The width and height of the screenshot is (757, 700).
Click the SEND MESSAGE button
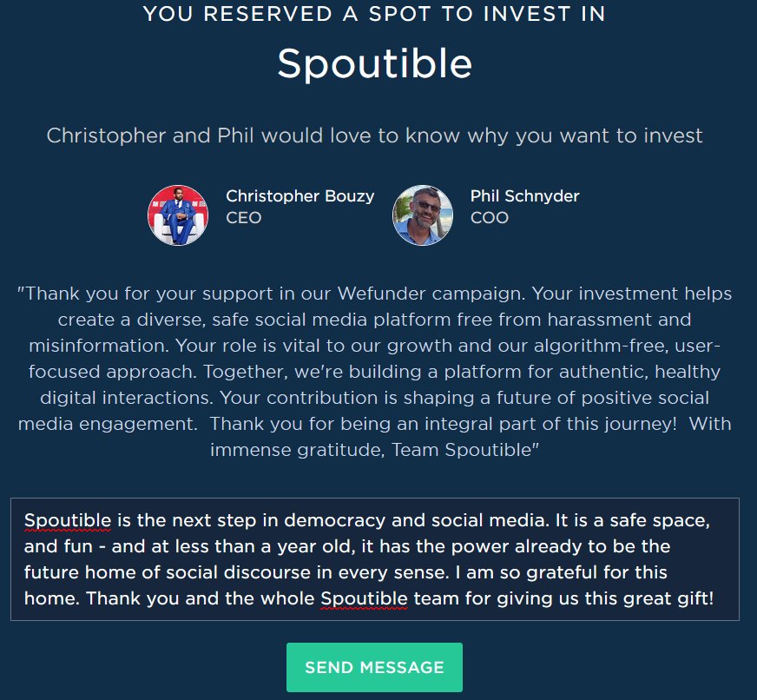(374, 667)
